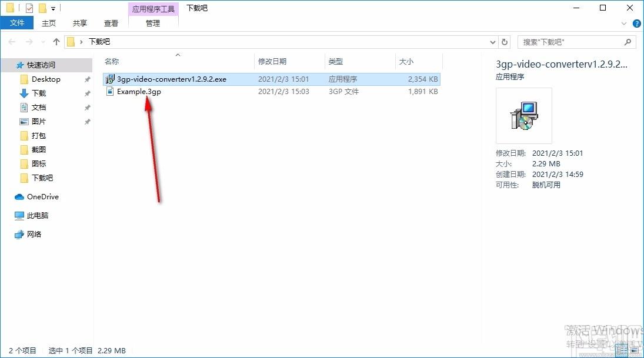Refresh the 下载吧 folder view

505,42
